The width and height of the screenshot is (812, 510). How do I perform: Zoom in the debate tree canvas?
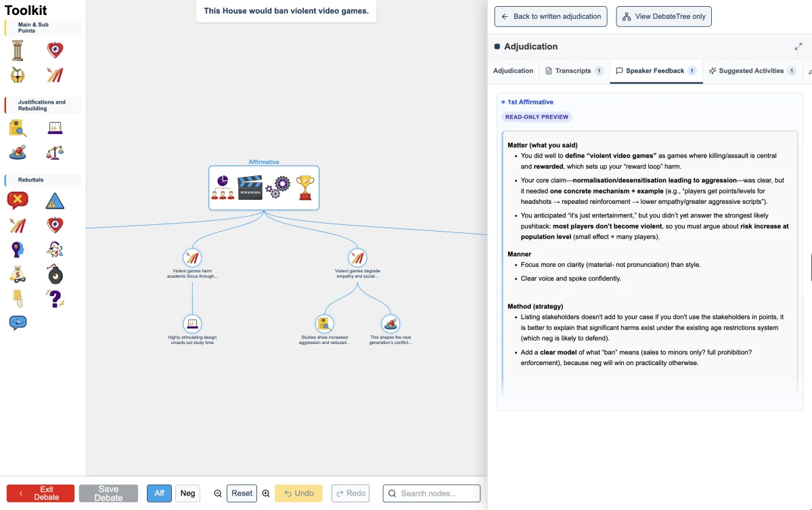click(x=266, y=494)
